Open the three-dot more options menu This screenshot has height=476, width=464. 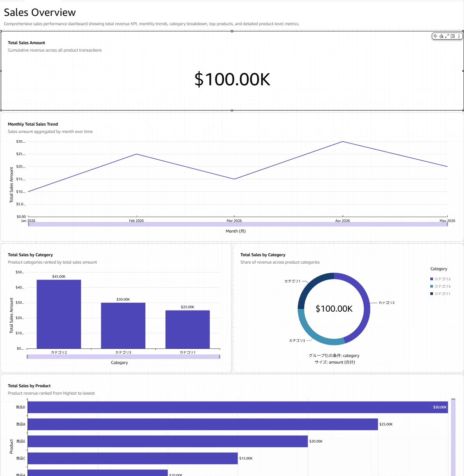459,36
